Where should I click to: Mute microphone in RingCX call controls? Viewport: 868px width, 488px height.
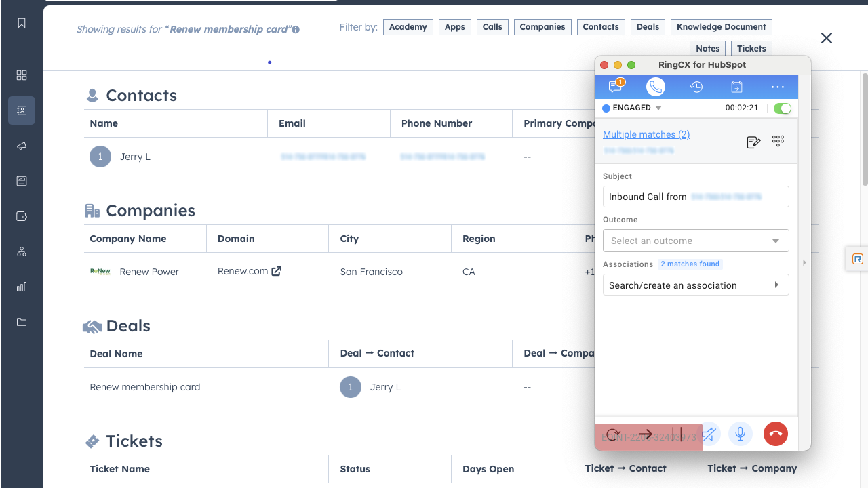(x=741, y=434)
